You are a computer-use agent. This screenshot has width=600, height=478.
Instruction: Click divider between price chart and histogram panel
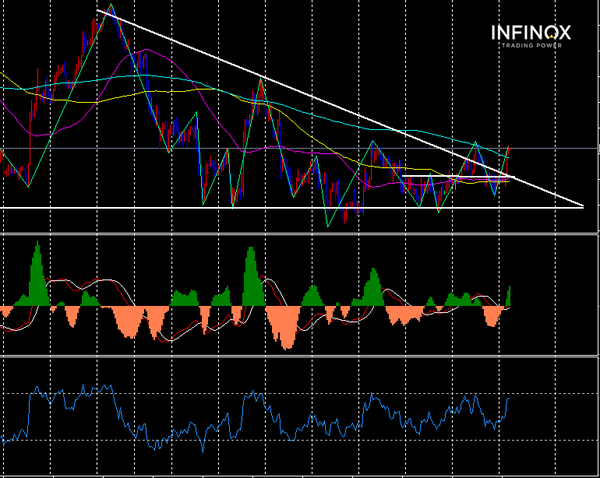point(300,233)
